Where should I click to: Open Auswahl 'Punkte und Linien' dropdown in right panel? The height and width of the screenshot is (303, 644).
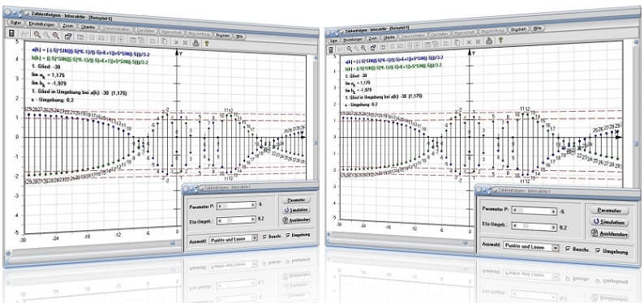[x=531, y=247]
